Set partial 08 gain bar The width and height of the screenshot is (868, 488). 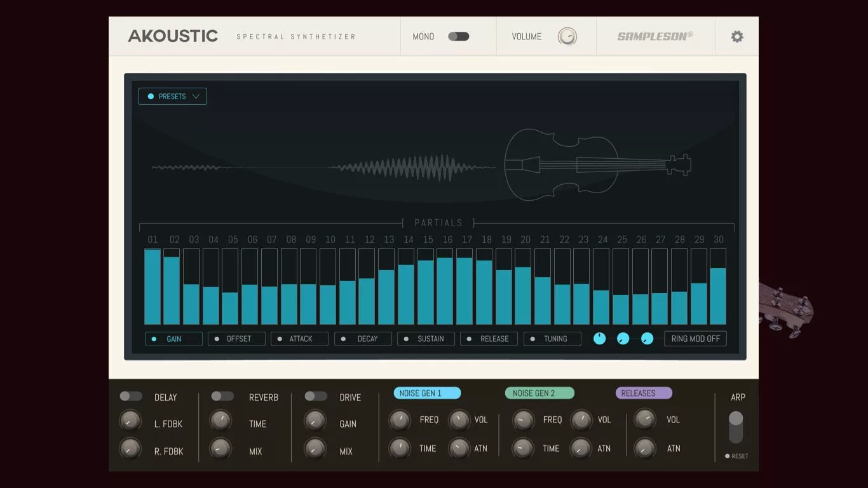point(289,287)
